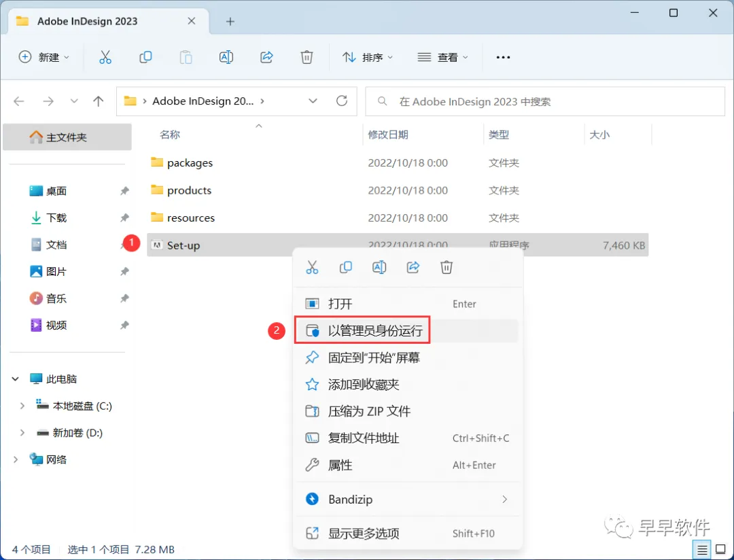Choose 显示更多选项 entry
The image size is (734, 560).
point(407,533)
